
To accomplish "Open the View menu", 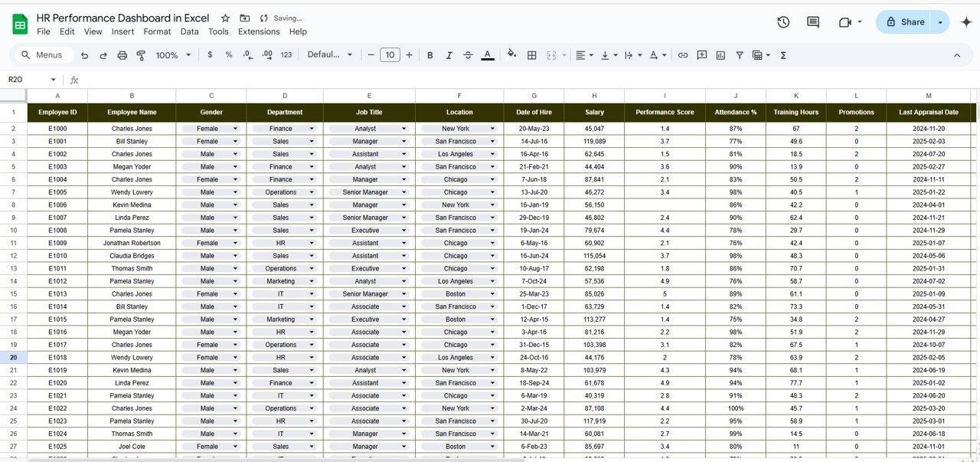I will coord(93,32).
